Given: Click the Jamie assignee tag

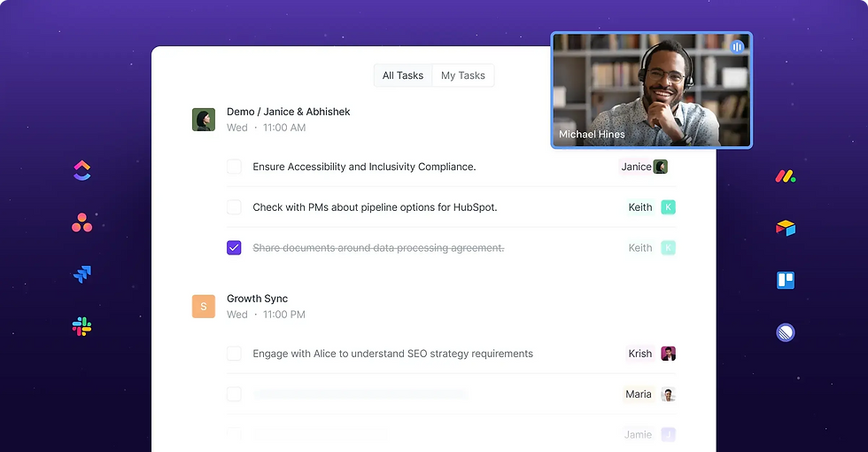Looking at the screenshot, I should 639,435.
